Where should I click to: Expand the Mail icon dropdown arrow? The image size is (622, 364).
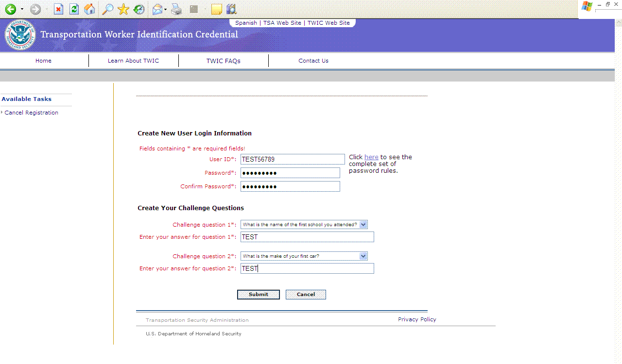coord(166,10)
